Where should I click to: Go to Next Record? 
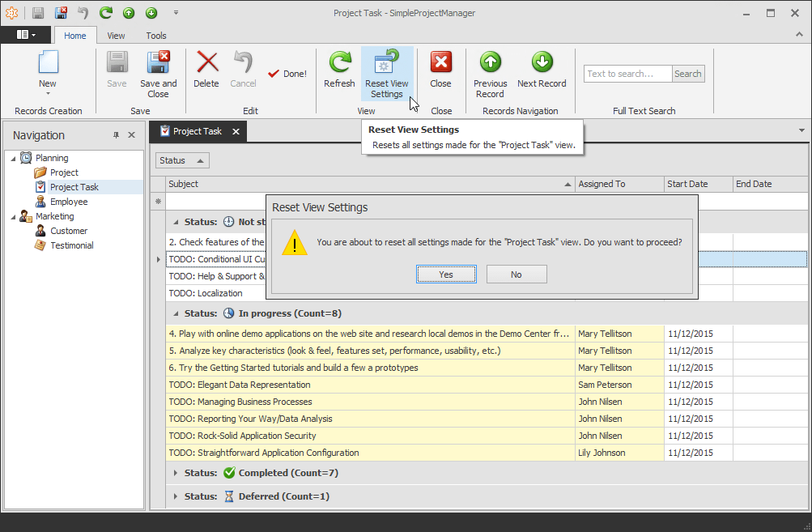pos(542,63)
